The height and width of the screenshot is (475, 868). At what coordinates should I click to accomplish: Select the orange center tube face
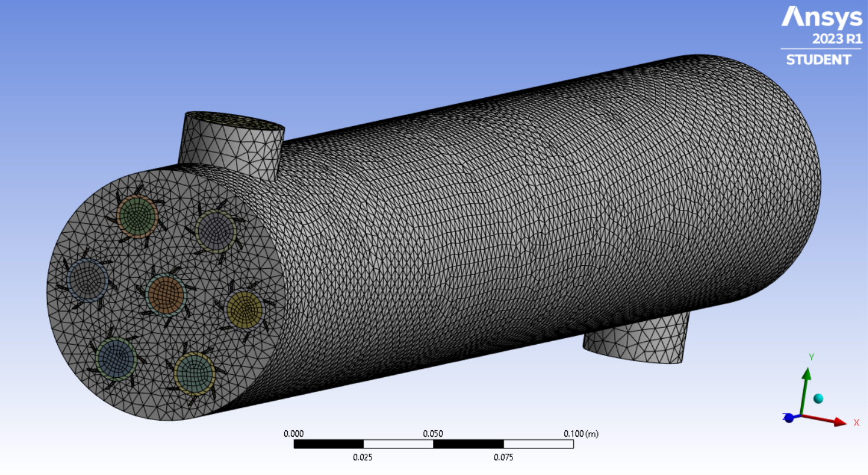coord(166,294)
